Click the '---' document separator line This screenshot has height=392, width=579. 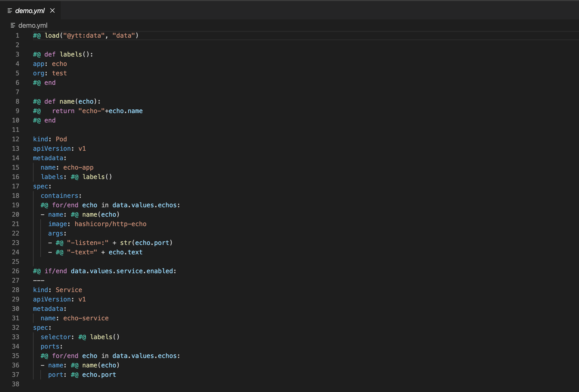point(39,281)
